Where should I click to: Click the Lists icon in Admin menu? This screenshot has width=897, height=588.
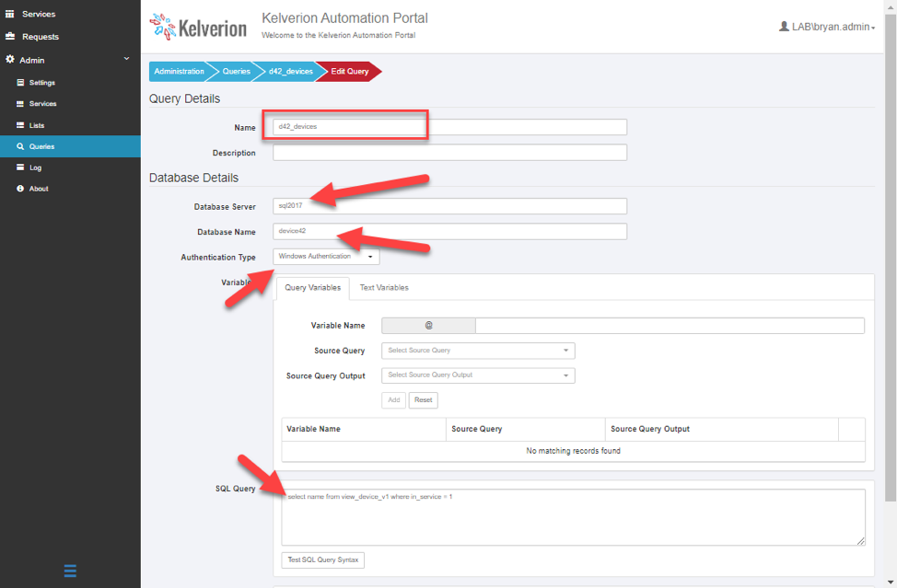pos(20,125)
